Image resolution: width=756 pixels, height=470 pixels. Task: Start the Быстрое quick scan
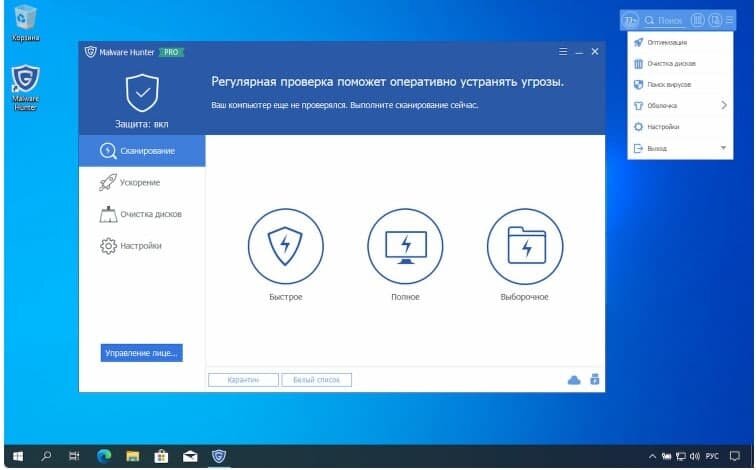[x=285, y=246]
